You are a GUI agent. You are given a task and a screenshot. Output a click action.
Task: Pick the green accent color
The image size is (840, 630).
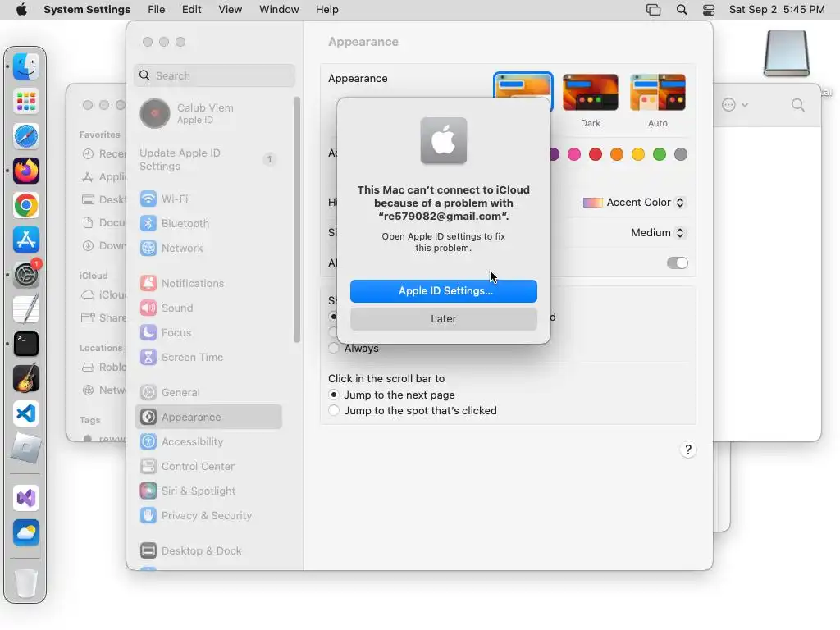[660, 154]
